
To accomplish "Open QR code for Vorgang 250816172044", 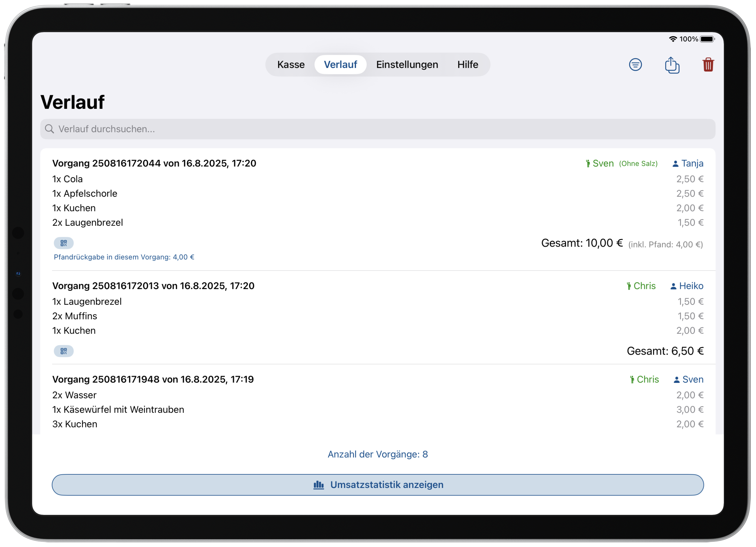I will [x=64, y=243].
